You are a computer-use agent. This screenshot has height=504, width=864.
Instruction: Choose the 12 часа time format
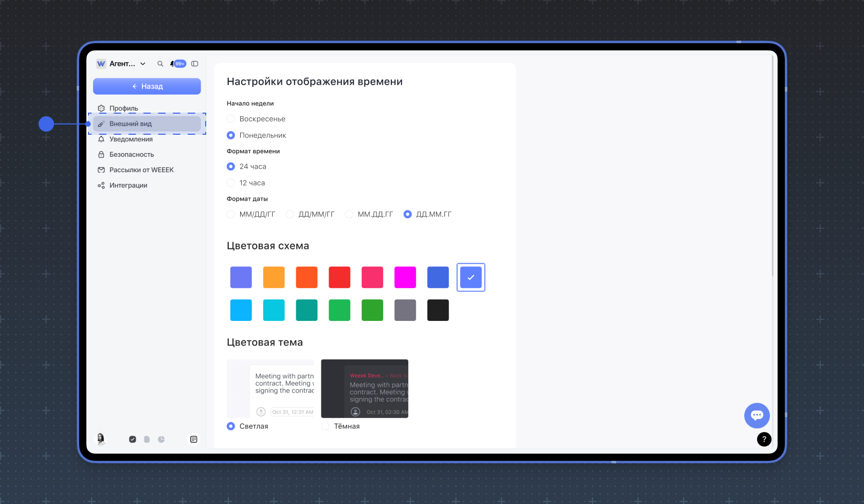coord(231,183)
